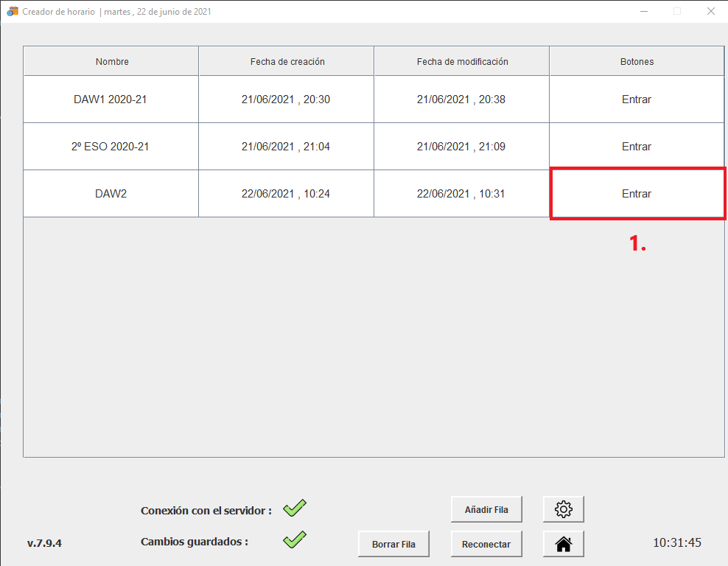Click the Fecha de modificación column header
728x566 pixels.
pos(462,61)
